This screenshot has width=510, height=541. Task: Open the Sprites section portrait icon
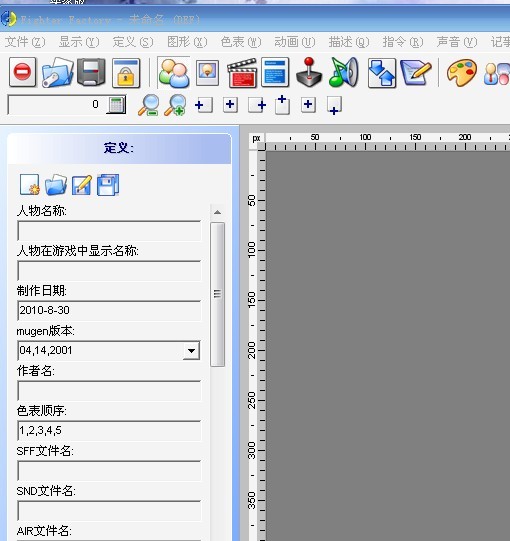[207, 73]
